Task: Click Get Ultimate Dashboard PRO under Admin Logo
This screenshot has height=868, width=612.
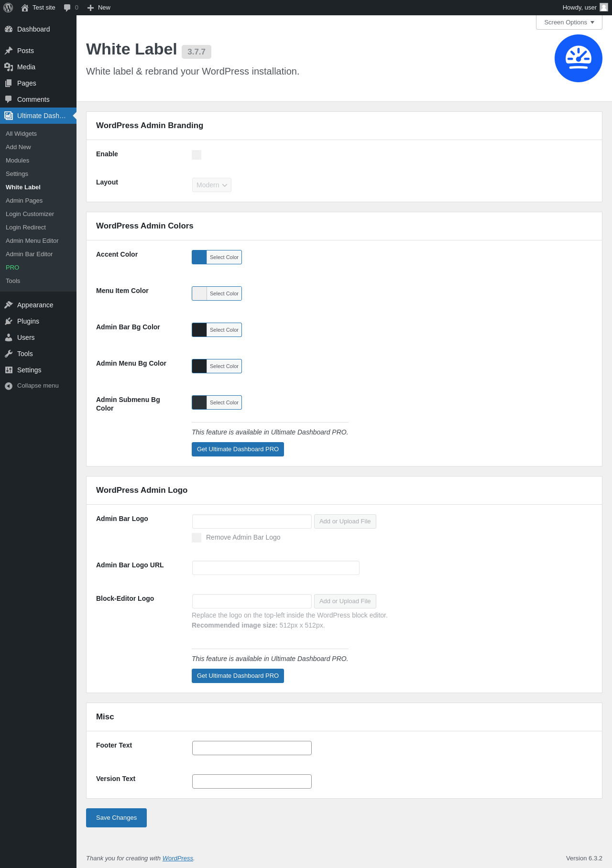Action: (238, 676)
